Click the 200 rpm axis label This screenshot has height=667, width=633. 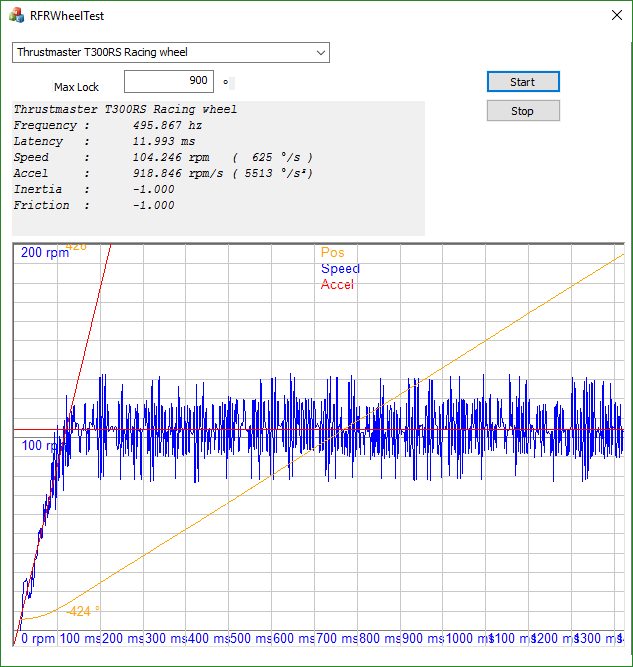point(45,253)
